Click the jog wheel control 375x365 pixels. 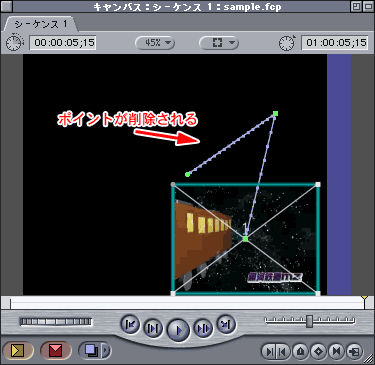[56, 322]
